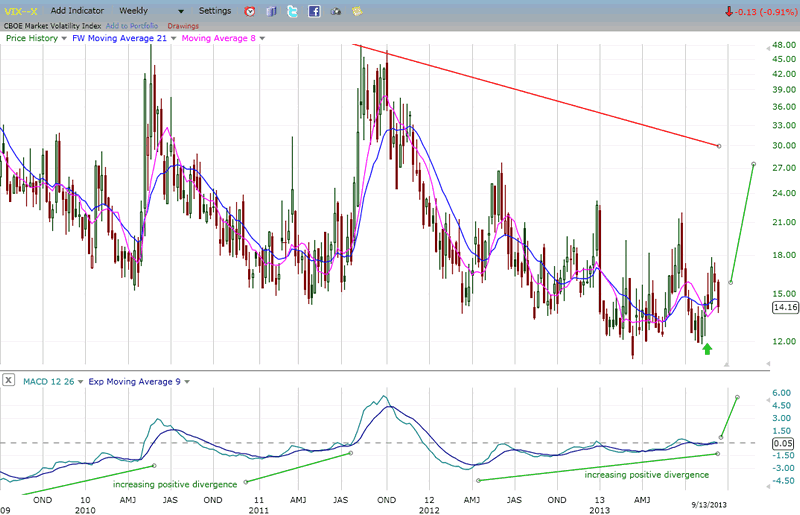Open the Add Indicator menu
The height and width of the screenshot is (515, 800).
75,11
